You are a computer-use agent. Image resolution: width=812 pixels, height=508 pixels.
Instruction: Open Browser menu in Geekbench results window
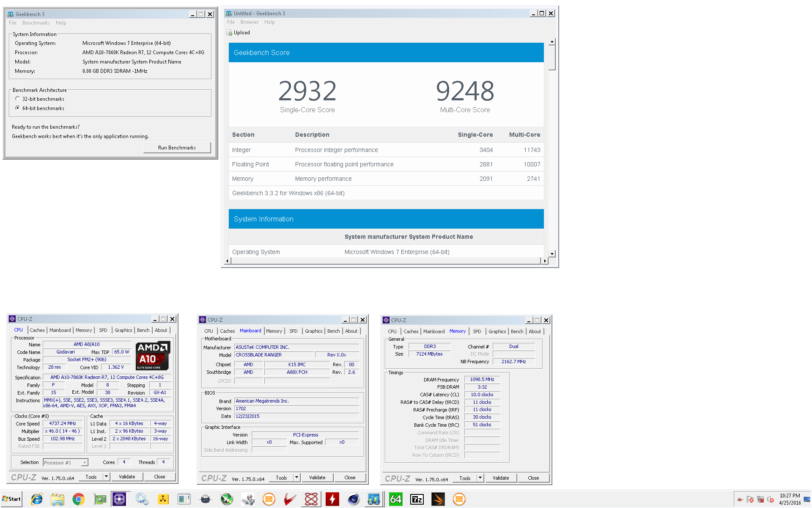tap(250, 22)
